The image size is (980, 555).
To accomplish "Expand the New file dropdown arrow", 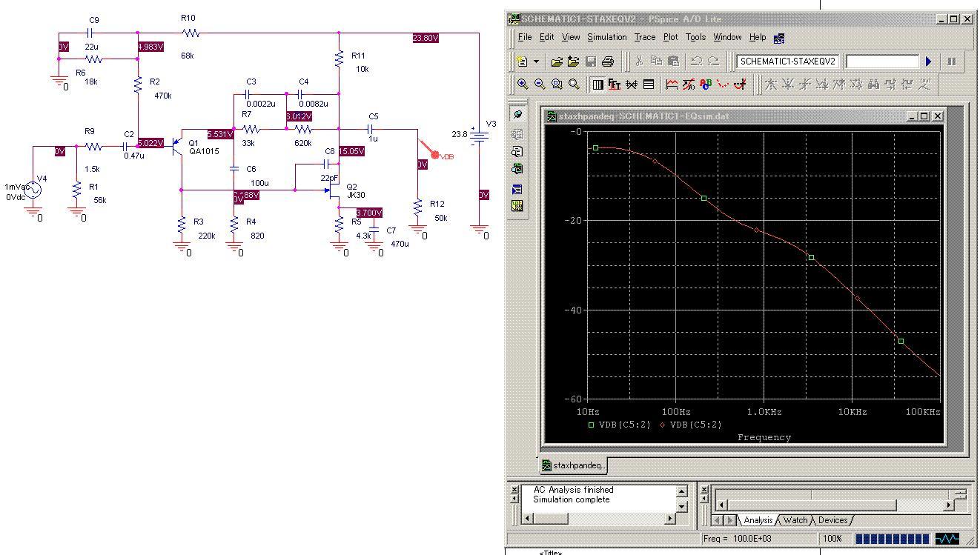I will click(536, 62).
